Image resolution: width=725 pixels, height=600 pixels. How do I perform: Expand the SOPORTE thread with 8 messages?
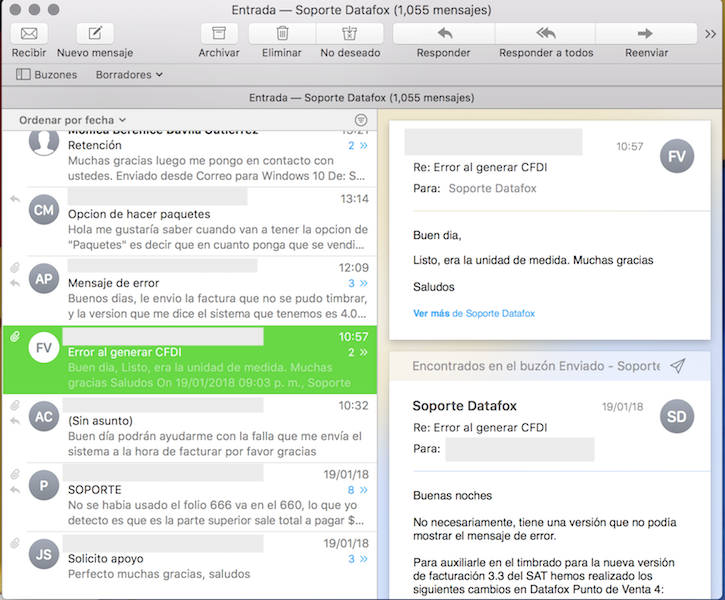[x=358, y=490]
